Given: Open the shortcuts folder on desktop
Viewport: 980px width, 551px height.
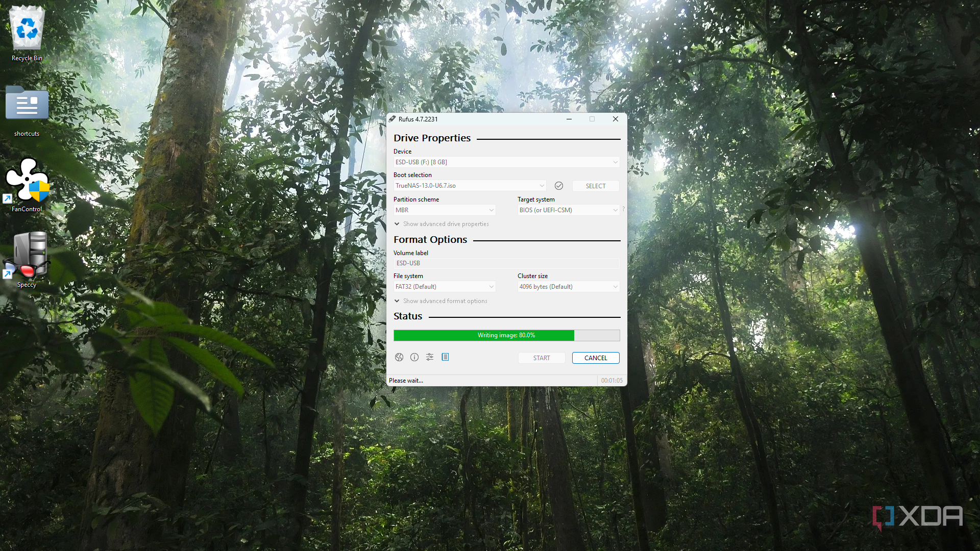Looking at the screenshot, I should [27, 111].
